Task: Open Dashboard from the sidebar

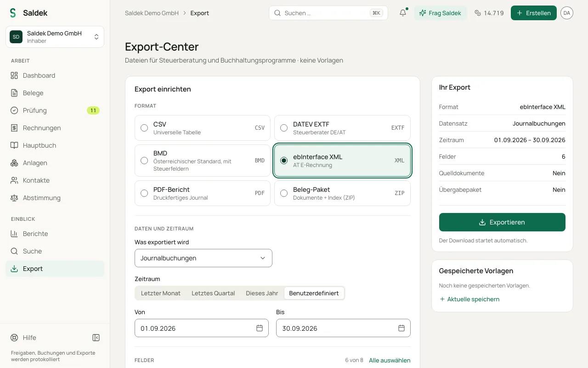Action: pos(55,75)
